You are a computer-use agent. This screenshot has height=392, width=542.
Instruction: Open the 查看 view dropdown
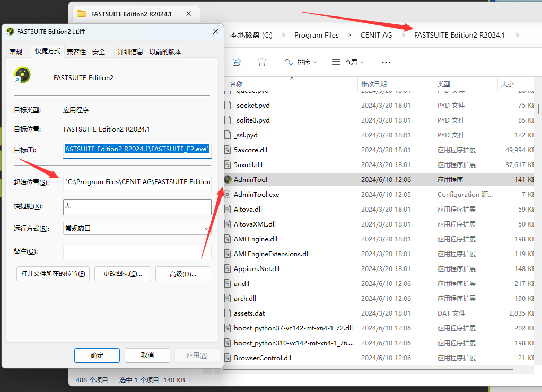348,62
